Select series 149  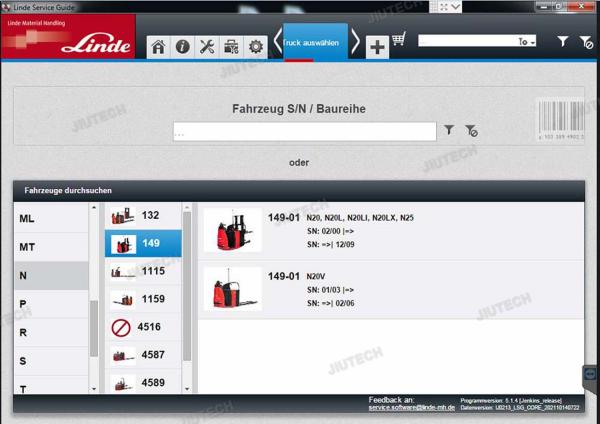(x=143, y=243)
